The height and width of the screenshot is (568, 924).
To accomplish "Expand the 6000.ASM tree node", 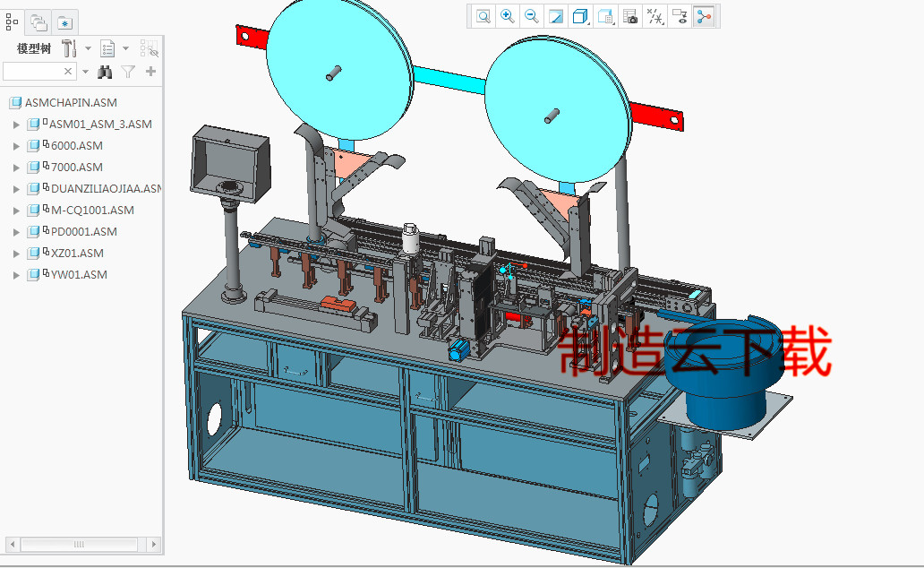I will (15, 145).
